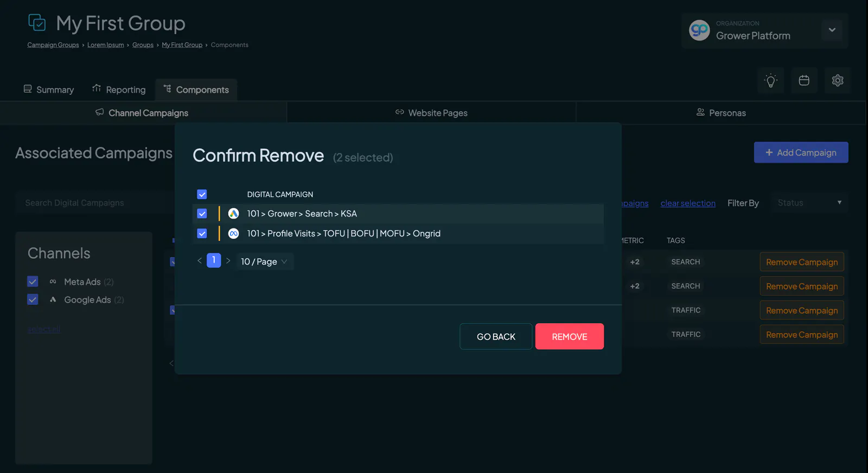Click the select all link under Channels

(44, 329)
